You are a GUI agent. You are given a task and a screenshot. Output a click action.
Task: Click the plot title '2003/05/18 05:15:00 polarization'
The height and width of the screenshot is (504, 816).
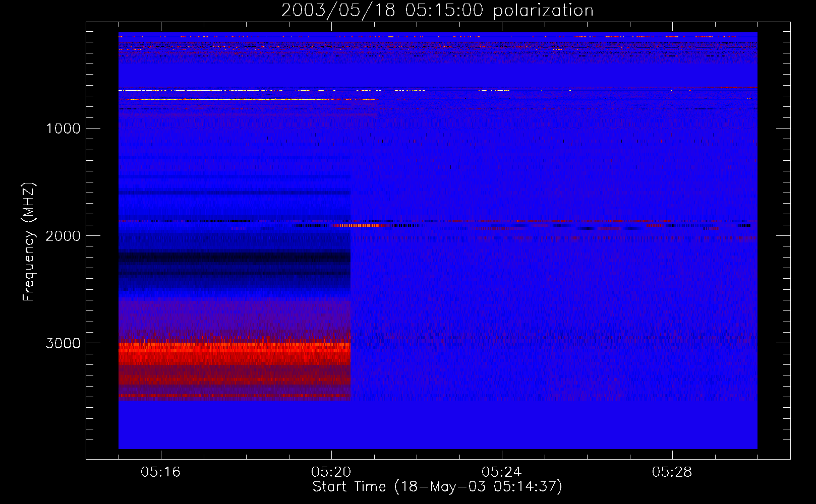coord(437,11)
